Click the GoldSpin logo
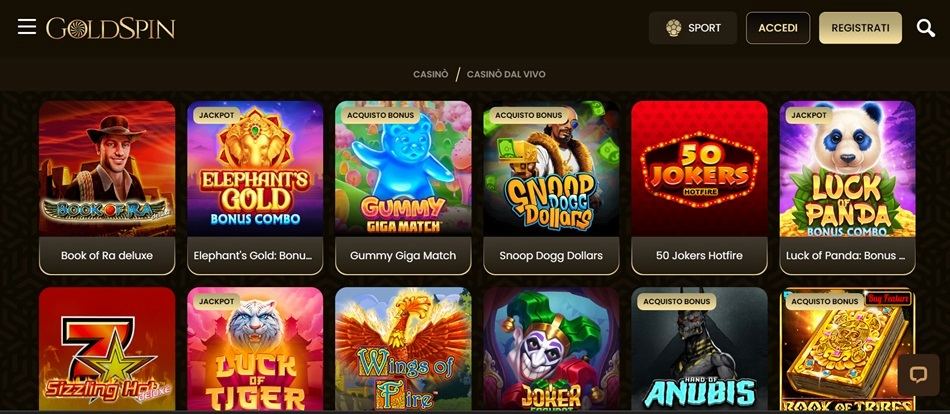950x414 pixels. click(111, 28)
